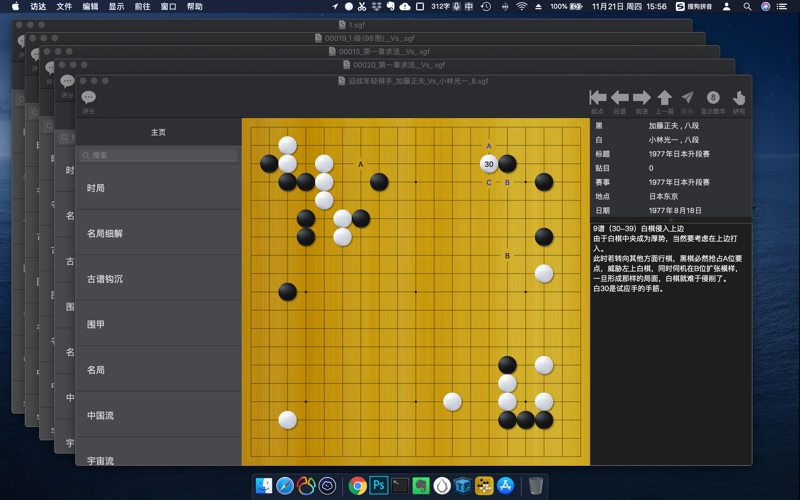Open the Wi-Fi status menu
This screenshot has width=800, height=500.
(521, 6)
